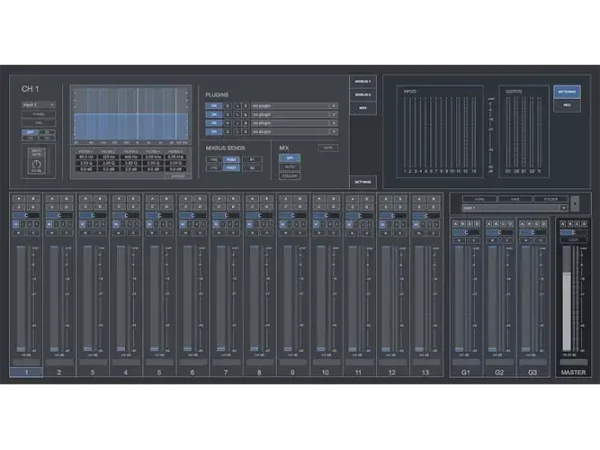The height and width of the screenshot is (450, 600).
Task: Toggle highlighted M routing button on channel 2
Action: click(49, 224)
